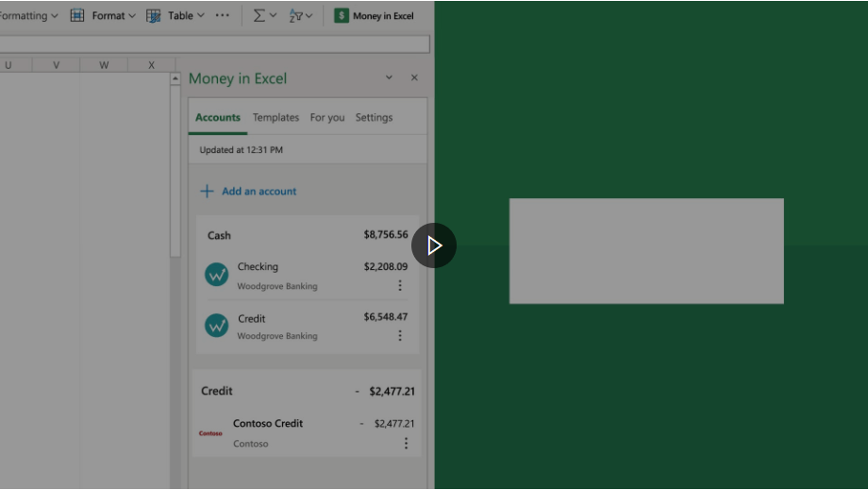868x490 pixels.
Task: Open Checking account options menu
Action: [400, 285]
